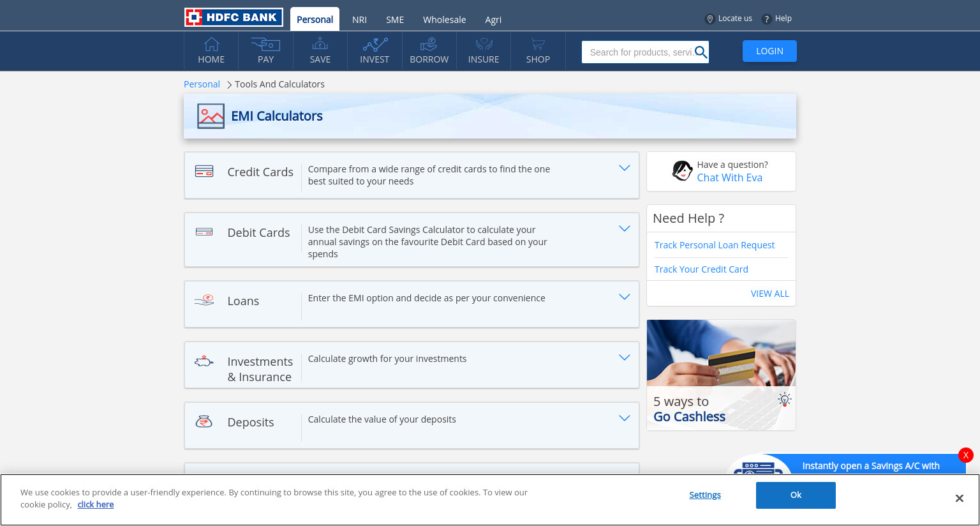
Task: Open Track Personal Loan Request link
Action: [715, 245]
